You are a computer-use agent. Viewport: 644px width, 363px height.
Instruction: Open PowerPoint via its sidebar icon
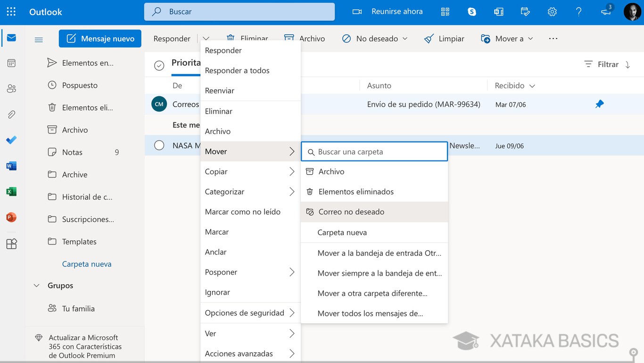(x=11, y=218)
